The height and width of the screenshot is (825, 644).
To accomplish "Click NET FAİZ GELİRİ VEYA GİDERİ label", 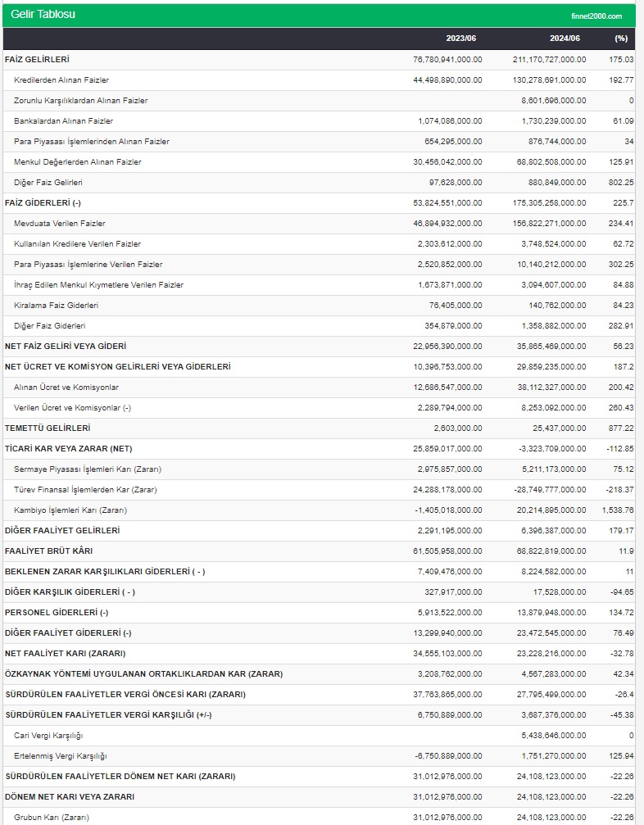I will 66,347.
